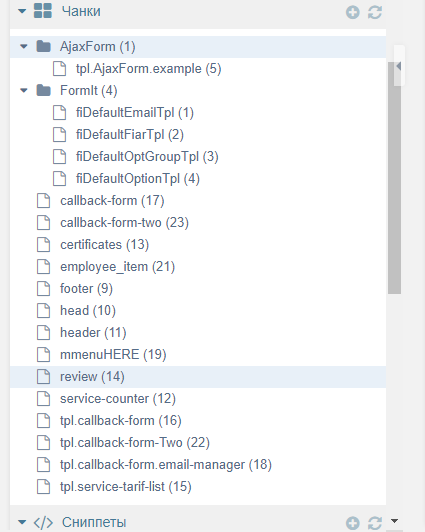The image size is (425, 532).
Task: Click file icon next to tpl.callback-form-Two
Action: pos(43,443)
